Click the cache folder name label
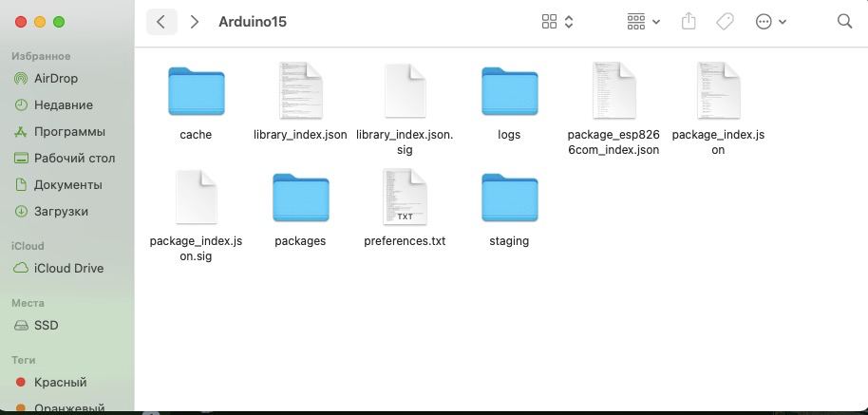This screenshot has height=415, width=868. 196,135
